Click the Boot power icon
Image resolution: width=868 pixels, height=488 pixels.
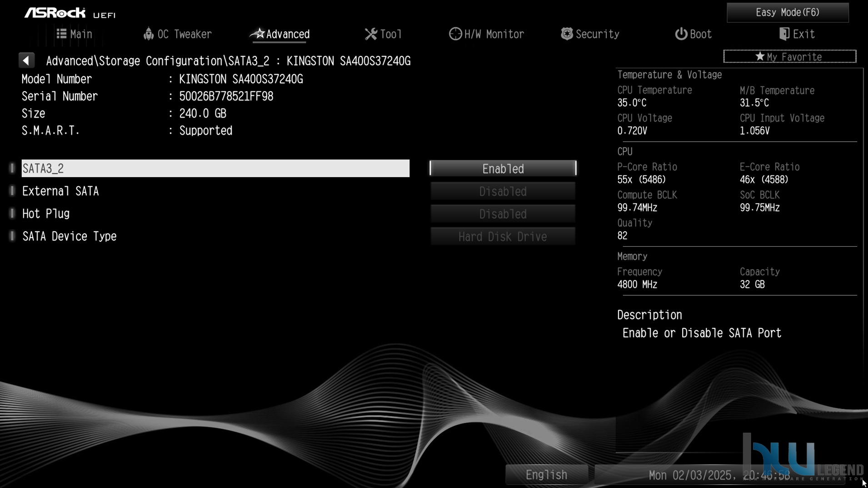(x=681, y=34)
